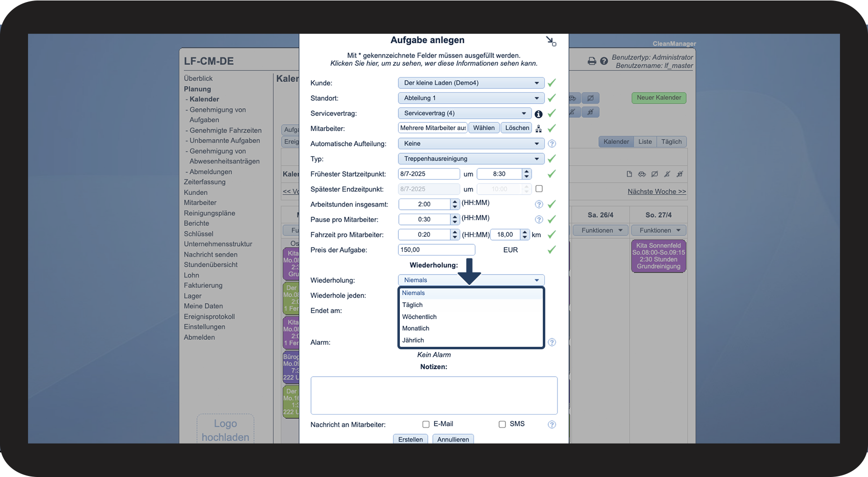
Task: Open help for Nachricht an Mitarbeiter
Action: (x=552, y=424)
